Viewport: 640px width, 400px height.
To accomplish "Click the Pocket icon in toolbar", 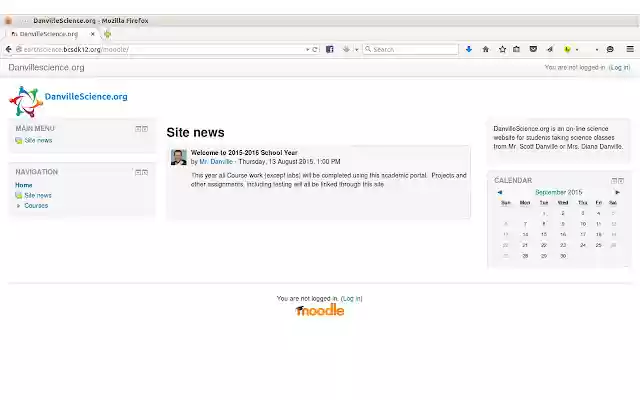I will [533, 49].
